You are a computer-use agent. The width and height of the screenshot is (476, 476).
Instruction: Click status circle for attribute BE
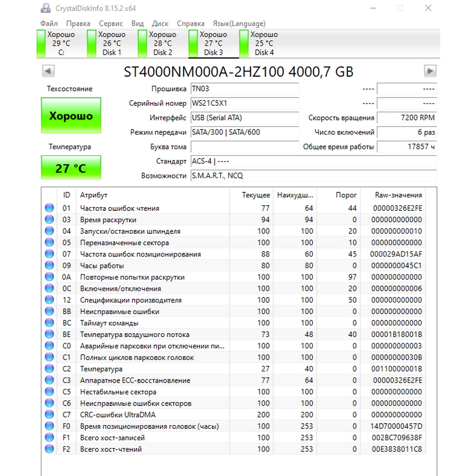(49, 334)
